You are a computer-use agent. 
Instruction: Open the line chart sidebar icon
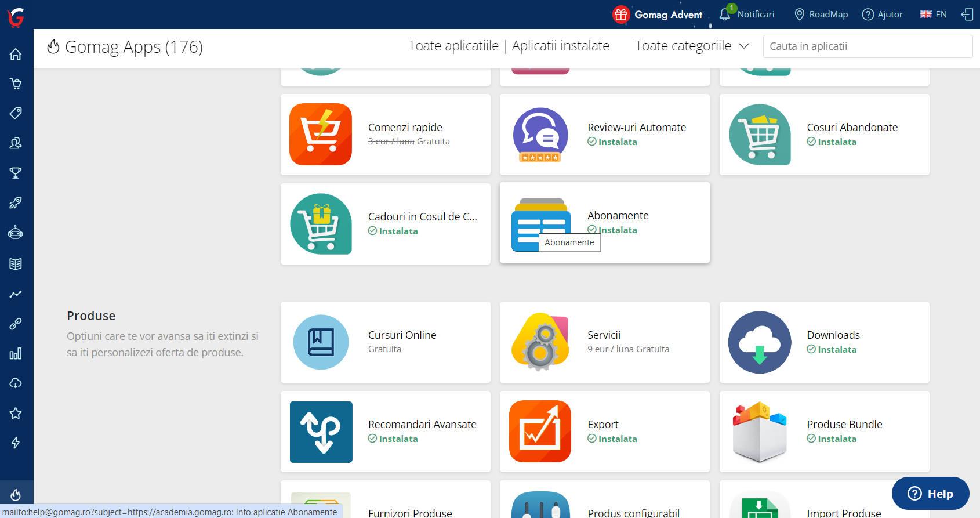click(x=16, y=294)
